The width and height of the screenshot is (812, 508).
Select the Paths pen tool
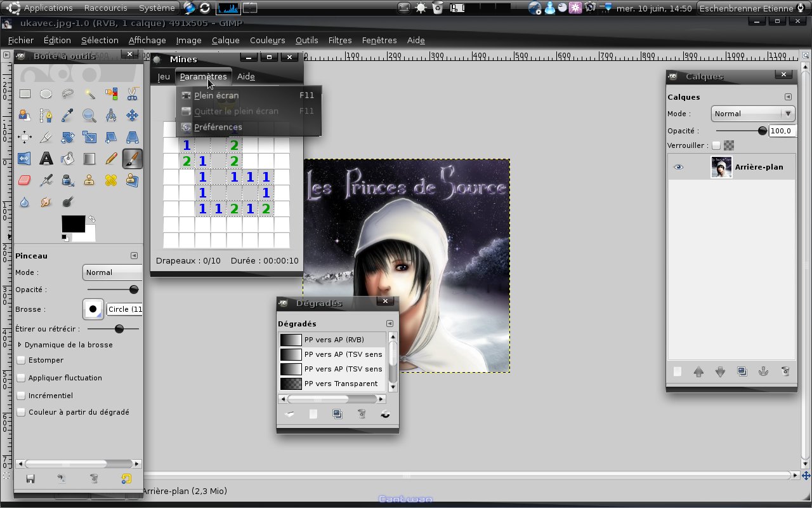[46, 116]
